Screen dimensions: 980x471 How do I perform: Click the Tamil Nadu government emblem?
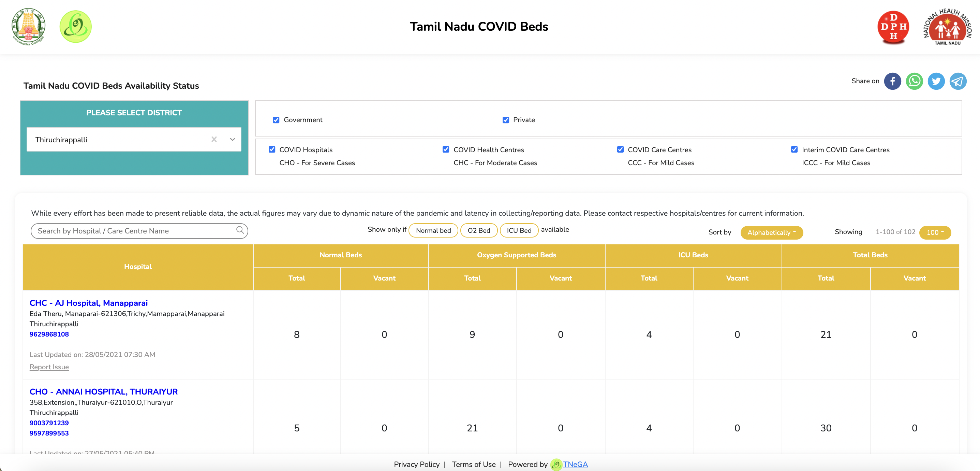pos(29,26)
